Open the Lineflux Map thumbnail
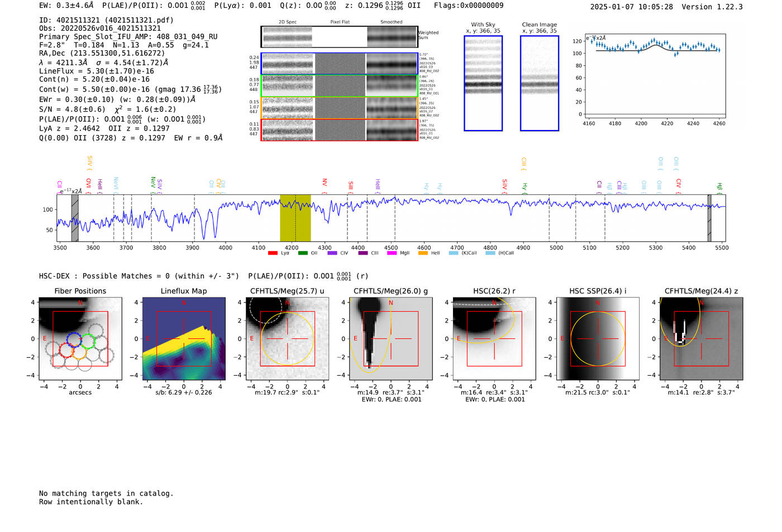 click(x=184, y=339)
